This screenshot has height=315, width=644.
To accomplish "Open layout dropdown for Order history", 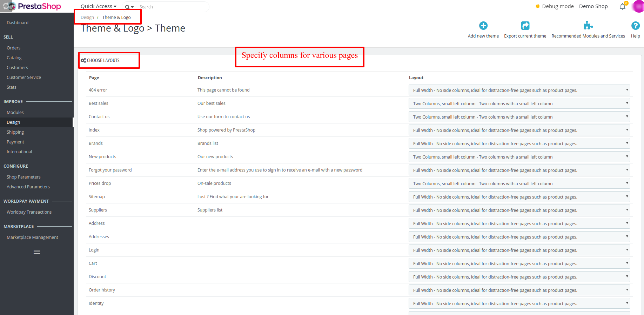I will pyautogui.click(x=519, y=290).
